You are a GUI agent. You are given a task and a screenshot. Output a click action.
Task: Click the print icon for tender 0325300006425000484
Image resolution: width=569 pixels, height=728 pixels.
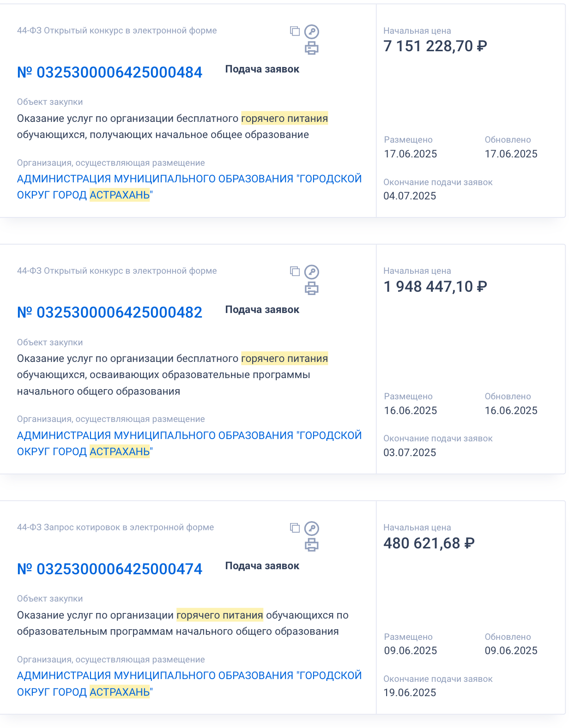click(x=312, y=48)
